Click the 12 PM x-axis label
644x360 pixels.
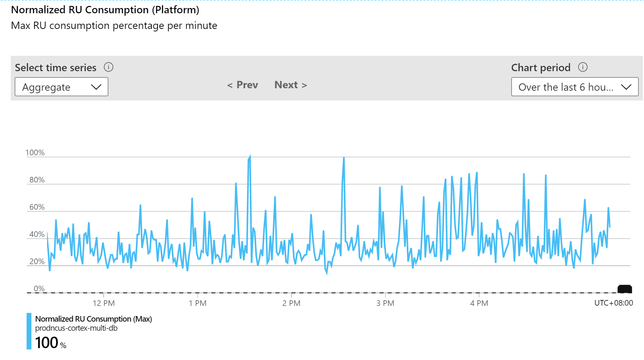tap(103, 303)
